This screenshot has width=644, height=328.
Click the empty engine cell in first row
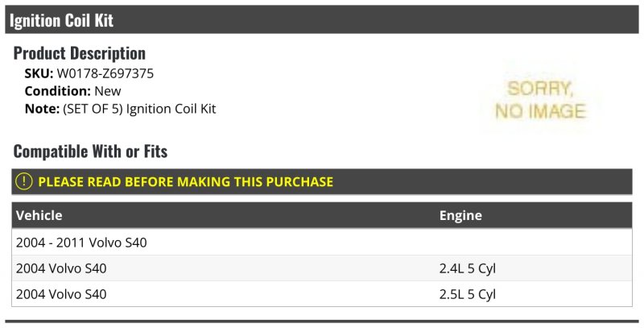(x=534, y=242)
